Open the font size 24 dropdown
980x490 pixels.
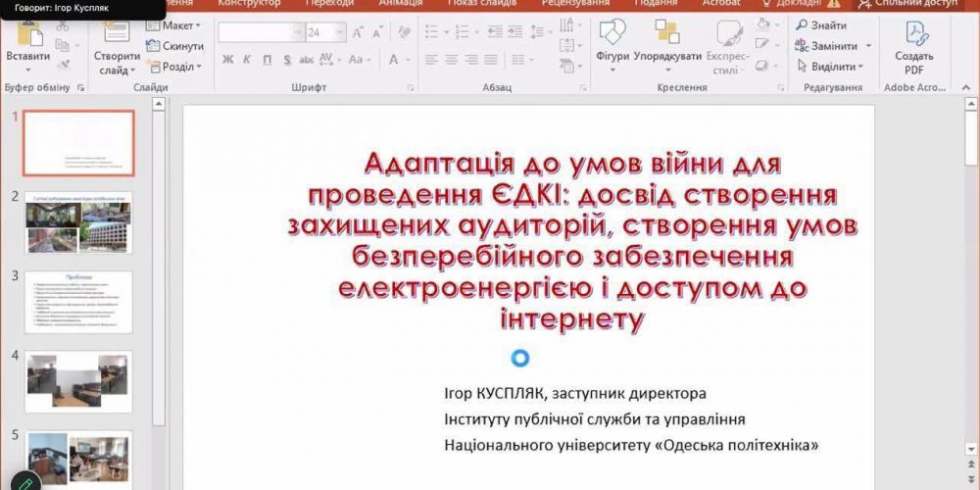click(340, 32)
